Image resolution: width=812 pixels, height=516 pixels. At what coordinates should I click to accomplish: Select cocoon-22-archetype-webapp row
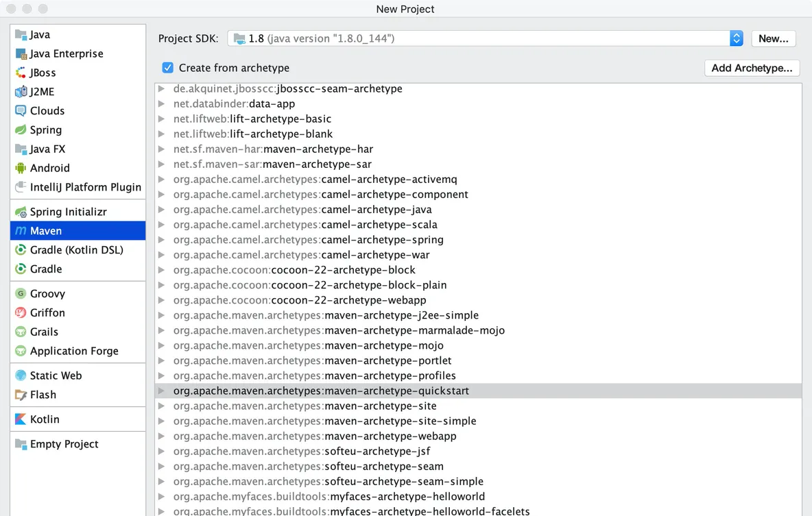pyautogui.click(x=478, y=300)
